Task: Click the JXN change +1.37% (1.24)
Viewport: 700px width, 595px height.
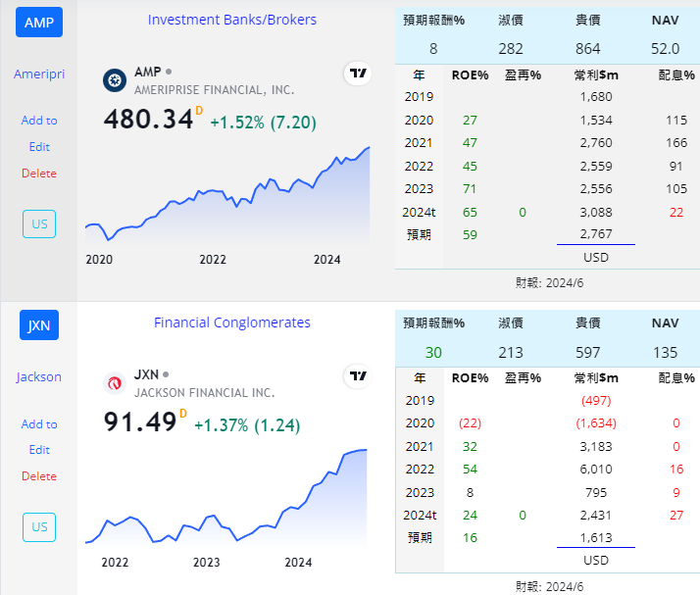Action: [x=247, y=425]
